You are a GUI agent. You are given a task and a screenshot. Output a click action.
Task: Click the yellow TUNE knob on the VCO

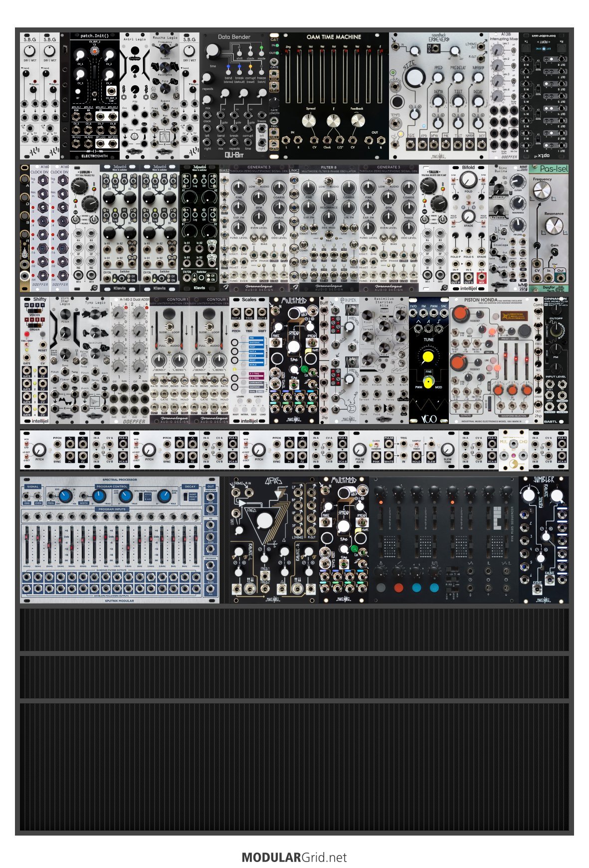pyautogui.click(x=428, y=357)
